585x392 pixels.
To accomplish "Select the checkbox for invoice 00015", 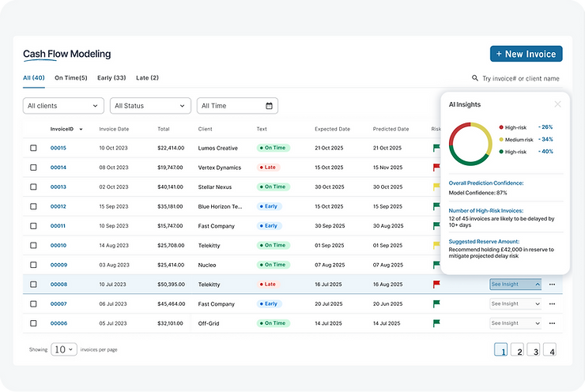I will (33, 148).
